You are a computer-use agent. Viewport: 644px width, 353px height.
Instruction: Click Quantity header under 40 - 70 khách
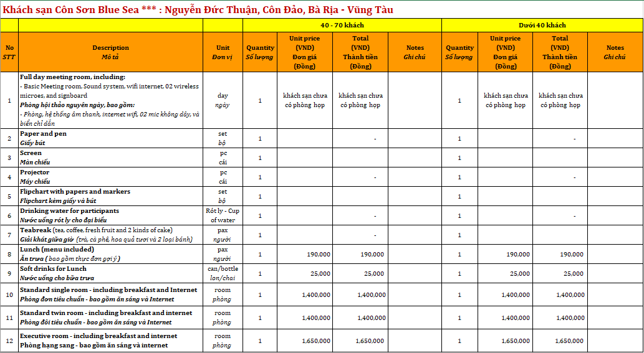pos(260,52)
